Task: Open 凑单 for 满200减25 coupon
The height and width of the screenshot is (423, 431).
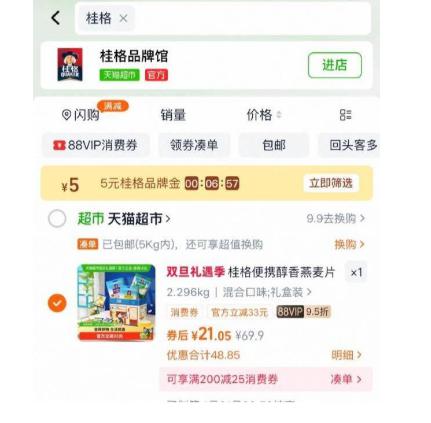Action: pyautogui.click(x=346, y=379)
